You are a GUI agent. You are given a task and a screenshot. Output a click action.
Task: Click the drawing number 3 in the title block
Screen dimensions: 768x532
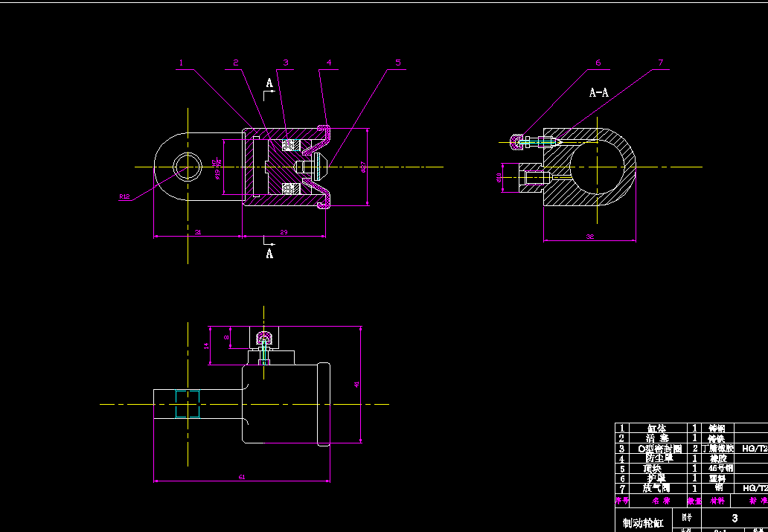pos(735,518)
